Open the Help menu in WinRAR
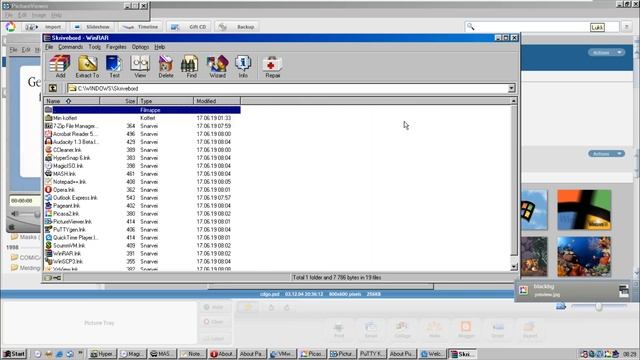The image size is (640, 360). click(160, 47)
